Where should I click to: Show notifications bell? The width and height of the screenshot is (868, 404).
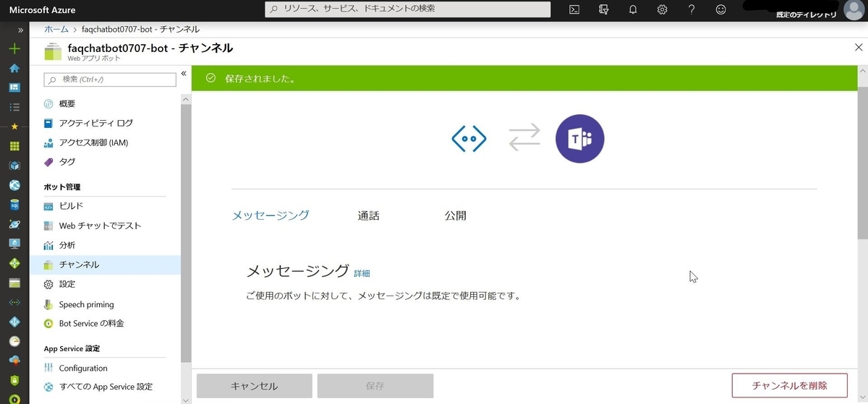(633, 9)
